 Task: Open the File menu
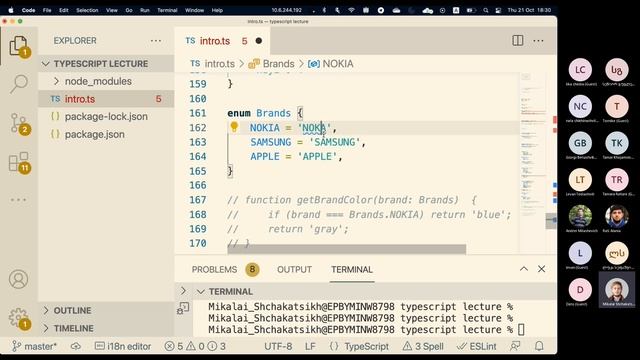click(x=47, y=10)
